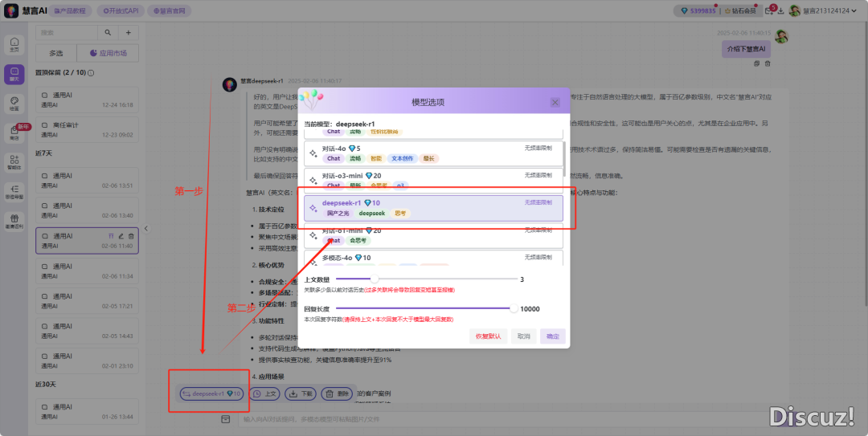The width and height of the screenshot is (868, 436).
Task: Open the mailbox icon with 5 badge
Action: pyautogui.click(x=769, y=10)
